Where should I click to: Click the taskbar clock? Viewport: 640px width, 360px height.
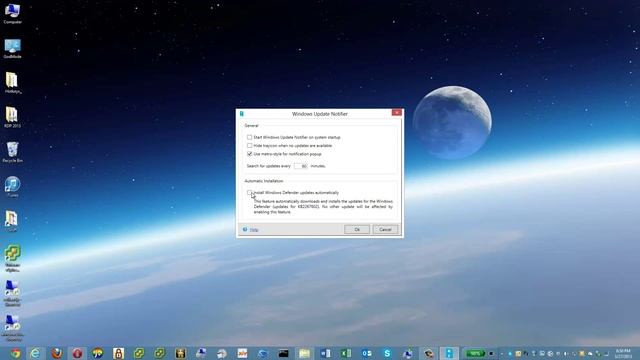coord(623,353)
